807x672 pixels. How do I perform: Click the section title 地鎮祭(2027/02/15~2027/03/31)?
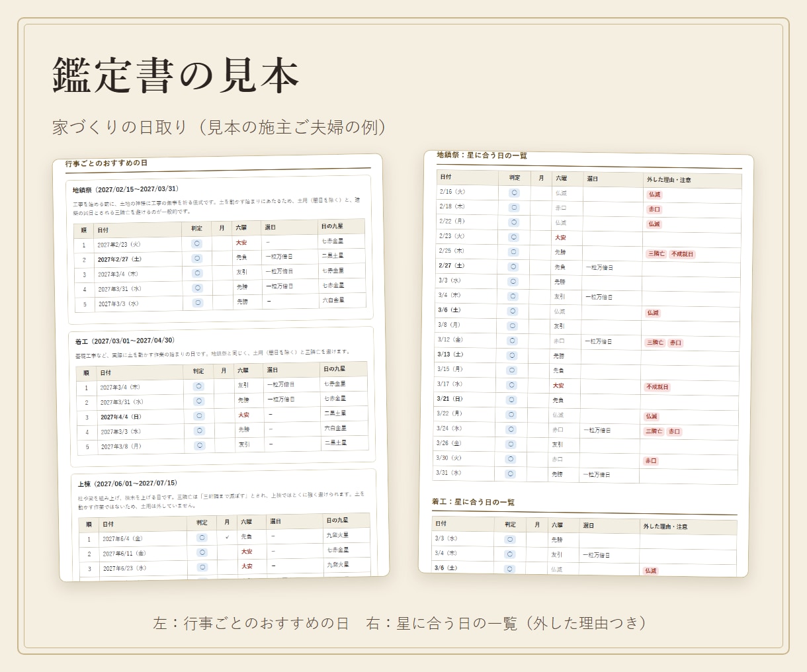(126, 189)
